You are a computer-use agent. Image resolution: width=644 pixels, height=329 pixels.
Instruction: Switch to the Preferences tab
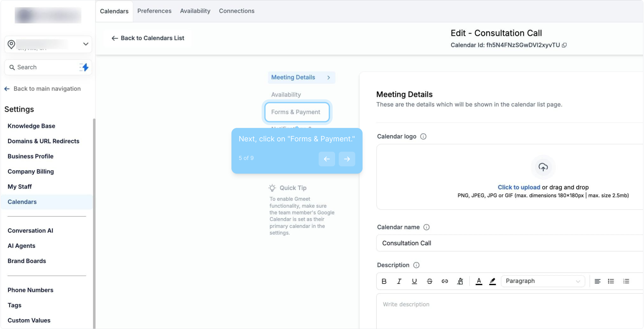pos(154,11)
